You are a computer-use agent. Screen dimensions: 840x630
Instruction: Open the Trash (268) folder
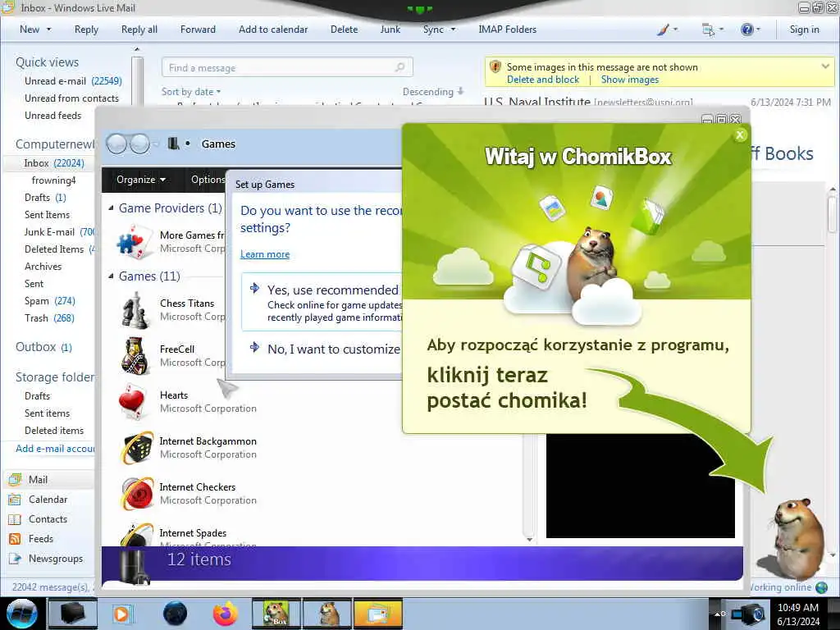tap(49, 317)
